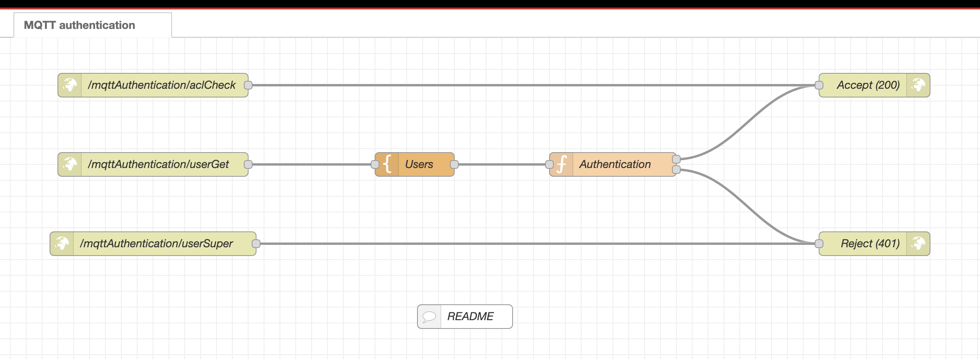Screen dimensions: 980x359
Task: Click the output port of /mqttAuthentication/userSuper node
Action: pos(257,244)
